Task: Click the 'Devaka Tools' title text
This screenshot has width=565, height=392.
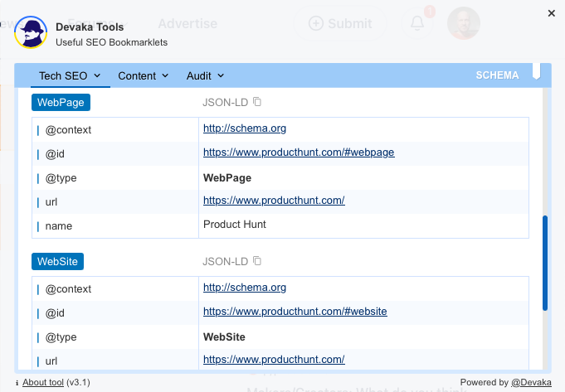Action: point(90,27)
